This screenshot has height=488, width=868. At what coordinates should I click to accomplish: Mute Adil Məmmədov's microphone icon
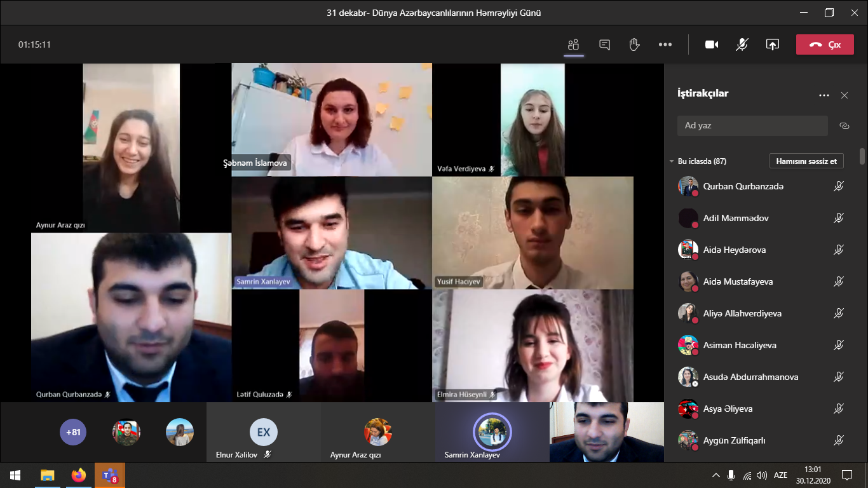[839, 218]
